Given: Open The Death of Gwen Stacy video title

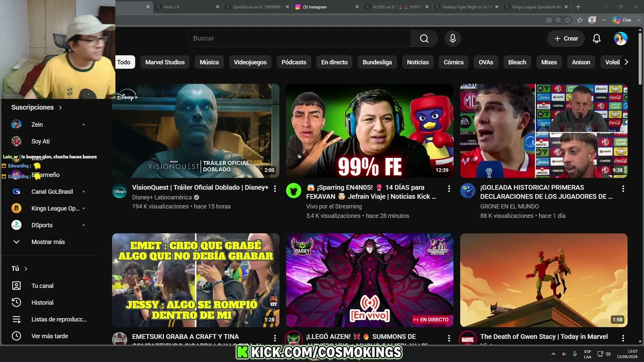Looking at the screenshot, I should tap(544, 337).
